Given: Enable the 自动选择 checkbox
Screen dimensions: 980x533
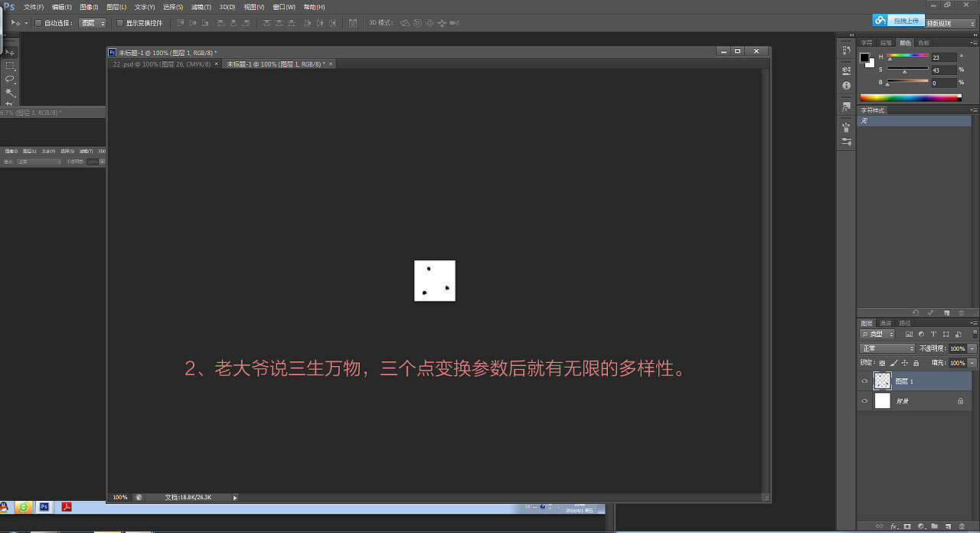Looking at the screenshot, I should (38, 23).
